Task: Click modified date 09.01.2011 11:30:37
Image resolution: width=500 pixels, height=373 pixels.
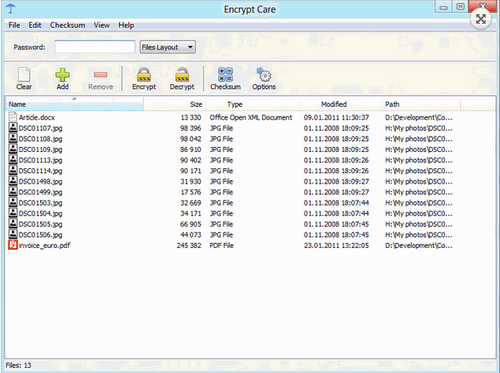Action: [x=336, y=117]
